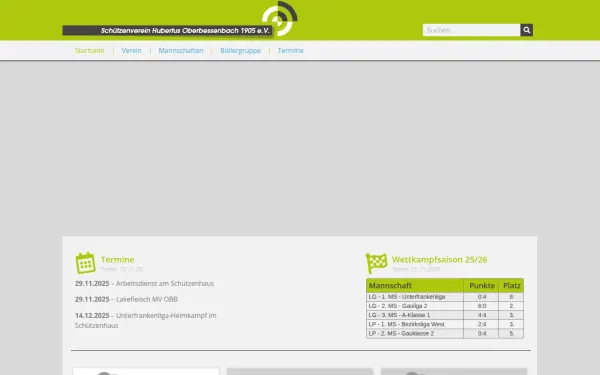Click points 4:4 for A-Klasse 1
Image resolution: width=600 pixels, height=375 pixels.
(x=482, y=315)
